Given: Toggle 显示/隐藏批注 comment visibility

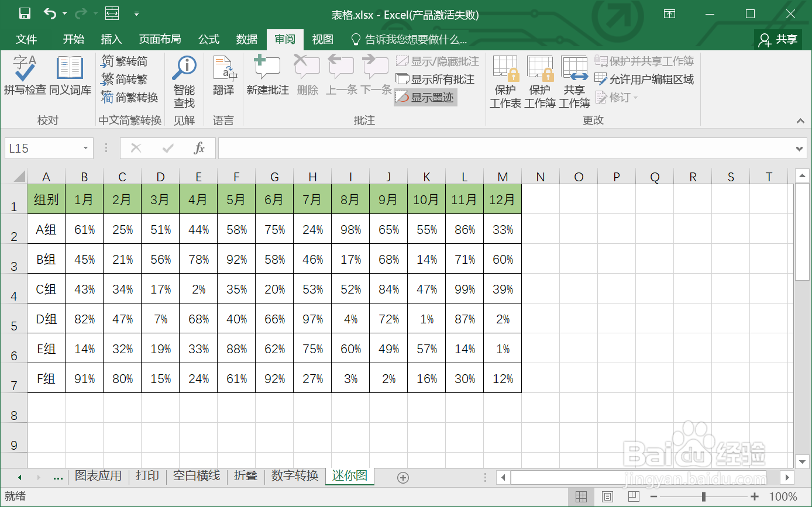Looking at the screenshot, I should point(436,61).
